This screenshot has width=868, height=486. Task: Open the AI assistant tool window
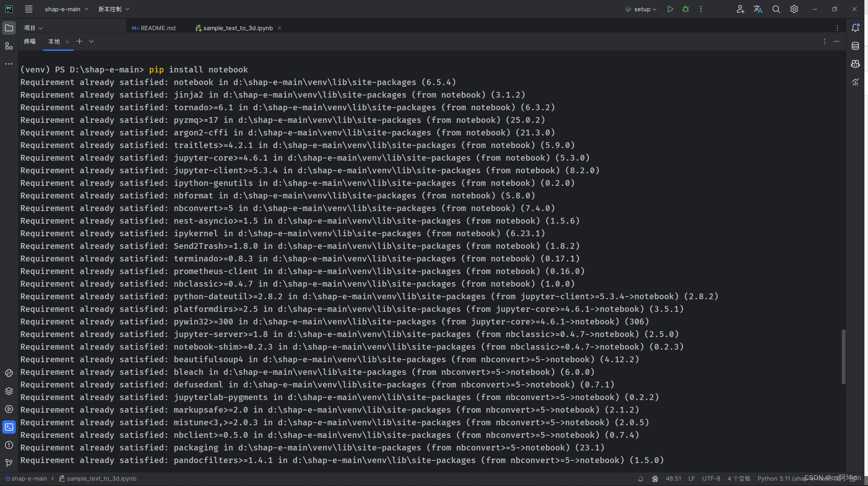(x=855, y=64)
